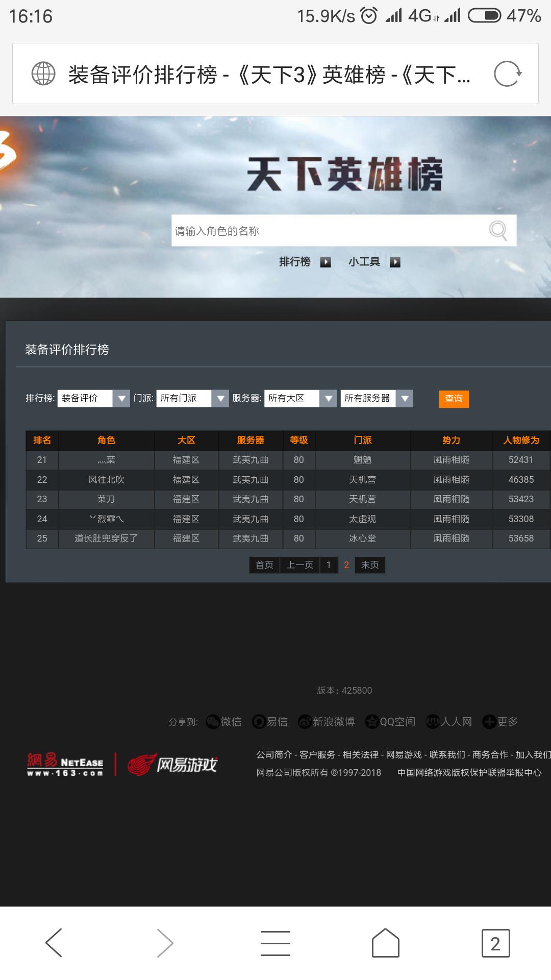Click the orange 查询 button
The image size is (551, 980).
tap(454, 399)
